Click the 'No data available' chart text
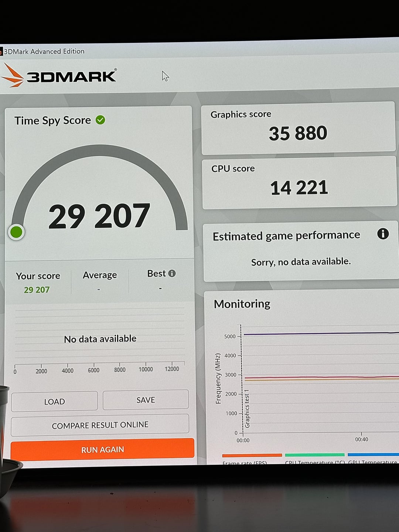This screenshot has height=532, width=399. click(x=100, y=339)
